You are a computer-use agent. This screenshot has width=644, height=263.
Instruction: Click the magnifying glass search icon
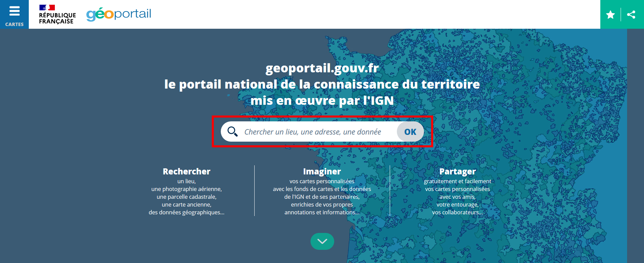click(x=233, y=131)
